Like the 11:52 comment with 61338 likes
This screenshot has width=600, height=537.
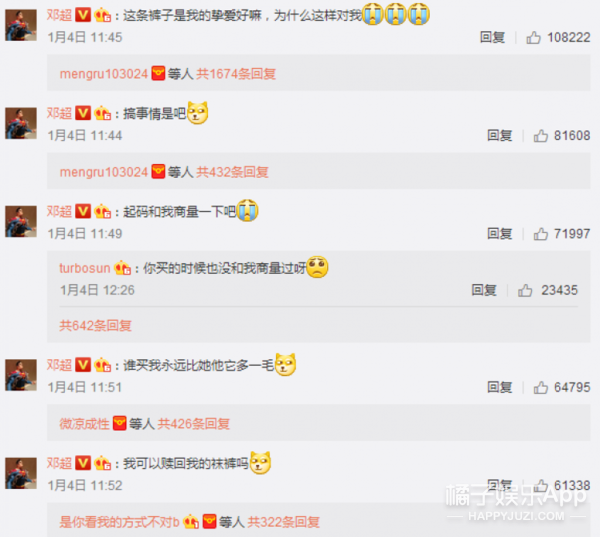pos(540,486)
